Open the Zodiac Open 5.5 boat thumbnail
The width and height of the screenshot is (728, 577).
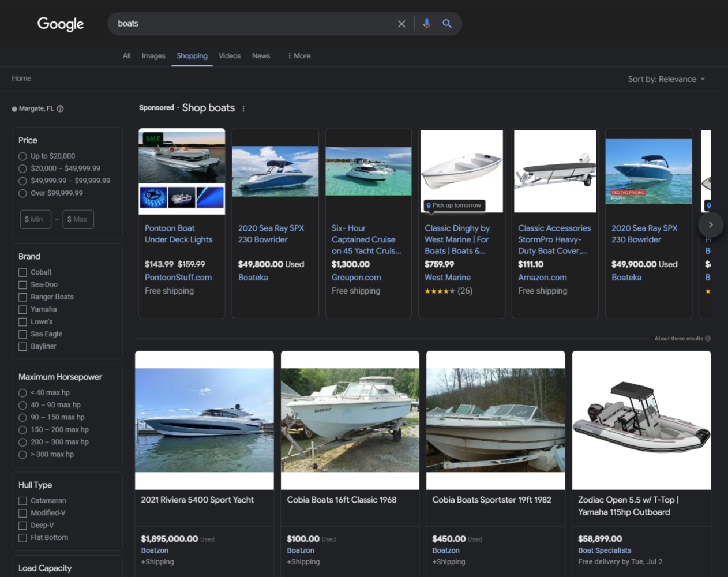pyautogui.click(x=641, y=420)
